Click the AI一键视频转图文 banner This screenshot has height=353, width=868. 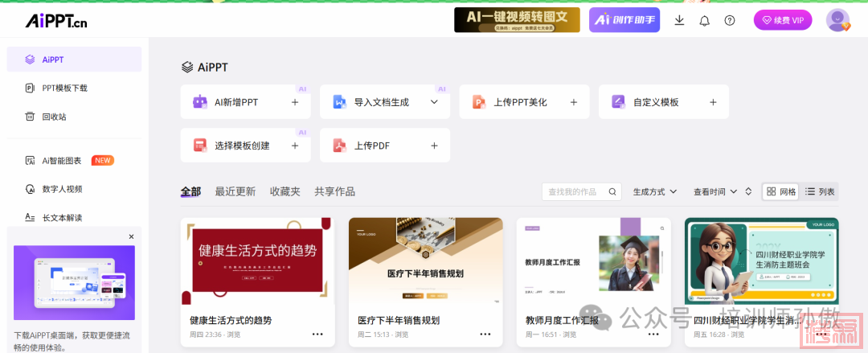coord(517,19)
